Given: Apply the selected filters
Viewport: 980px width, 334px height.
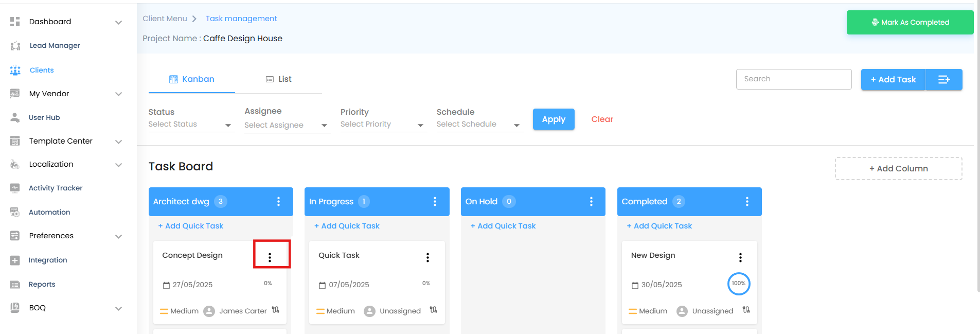Looking at the screenshot, I should click(554, 119).
